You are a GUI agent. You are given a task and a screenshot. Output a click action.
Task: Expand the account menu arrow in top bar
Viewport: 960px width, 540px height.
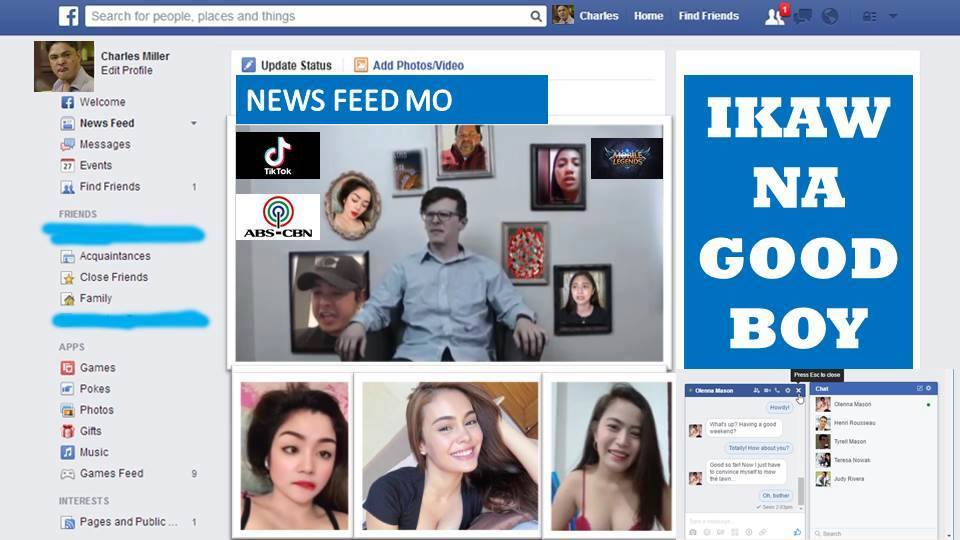(893, 17)
